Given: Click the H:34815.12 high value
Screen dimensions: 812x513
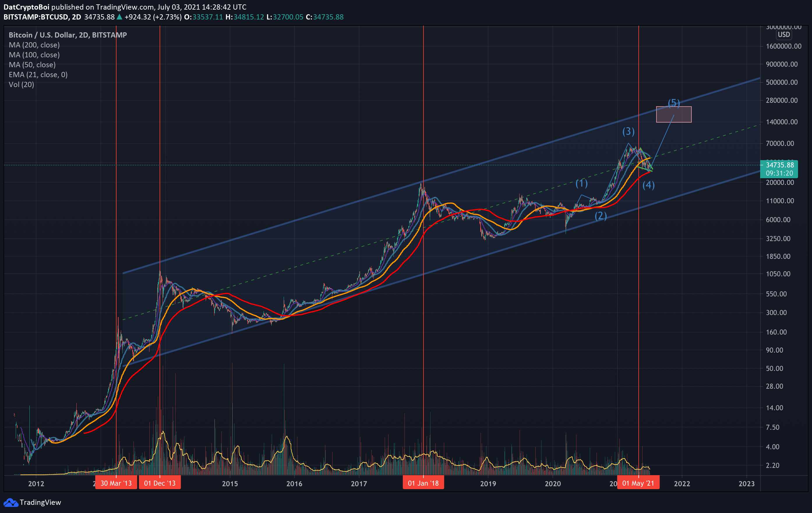Looking at the screenshot, I should point(244,17).
